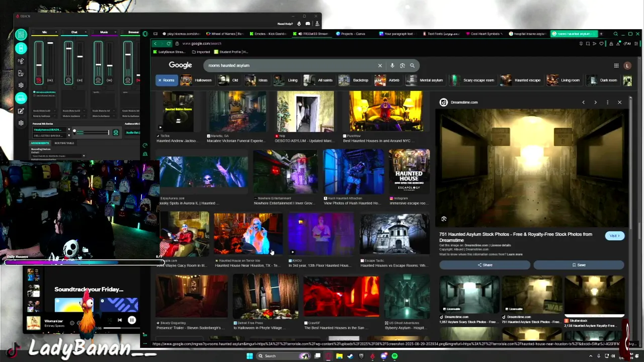Open a new browser tab with plus button

pyautogui.click(x=600, y=34)
